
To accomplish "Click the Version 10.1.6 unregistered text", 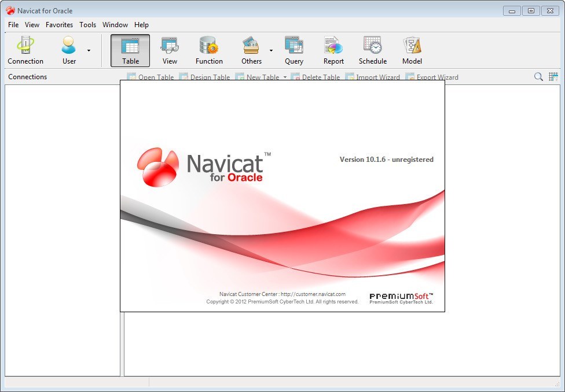I will click(386, 160).
